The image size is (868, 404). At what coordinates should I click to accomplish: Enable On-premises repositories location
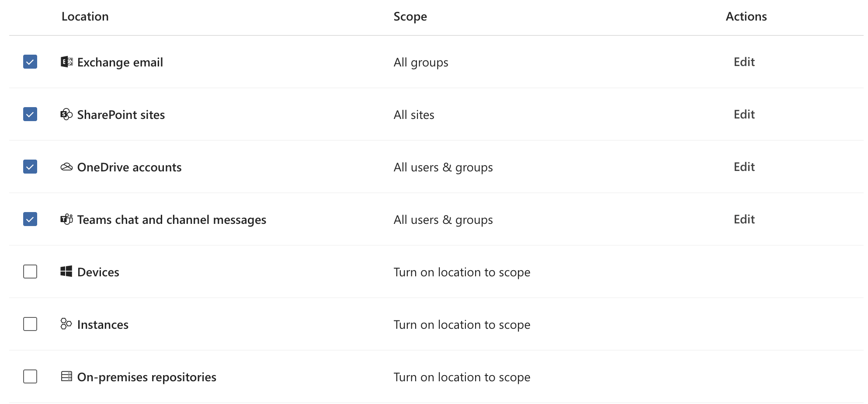(x=30, y=376)
